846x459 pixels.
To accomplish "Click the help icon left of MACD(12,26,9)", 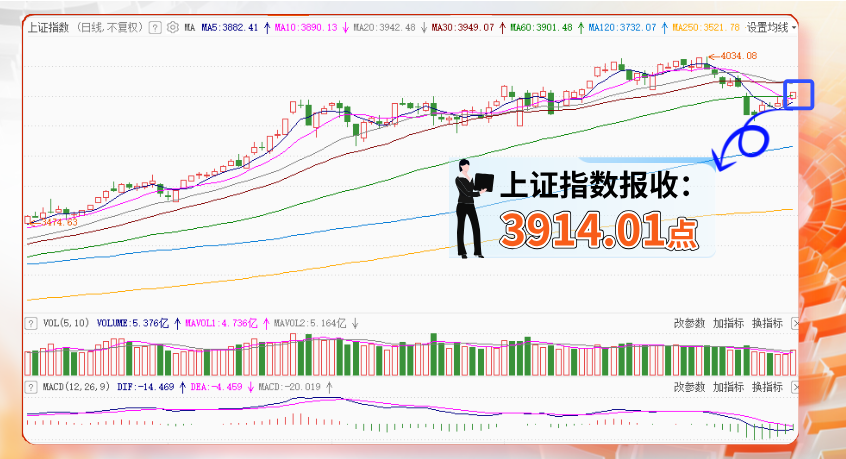I will 32,386.
